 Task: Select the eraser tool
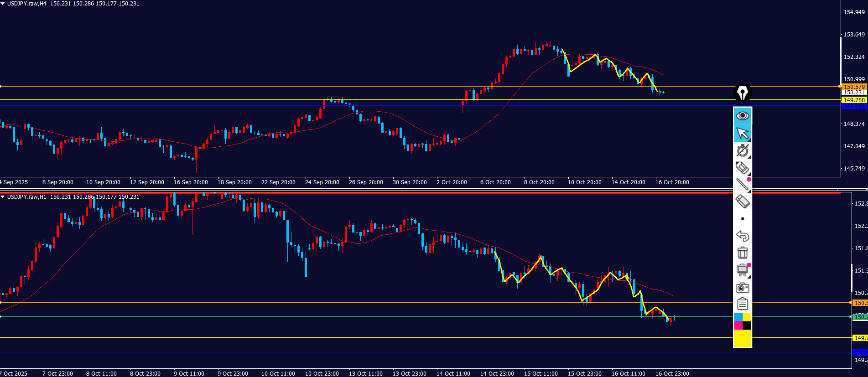coord(742,201)
